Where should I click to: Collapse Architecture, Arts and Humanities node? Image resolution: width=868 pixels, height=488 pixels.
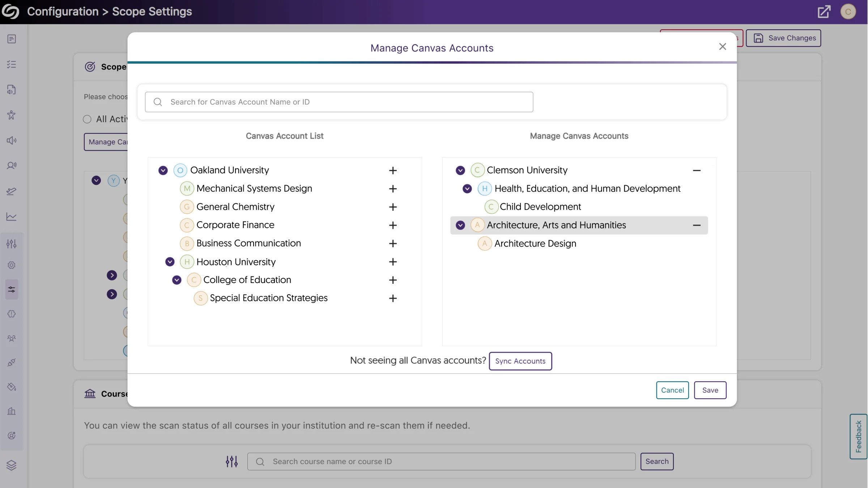coord(460,225)
